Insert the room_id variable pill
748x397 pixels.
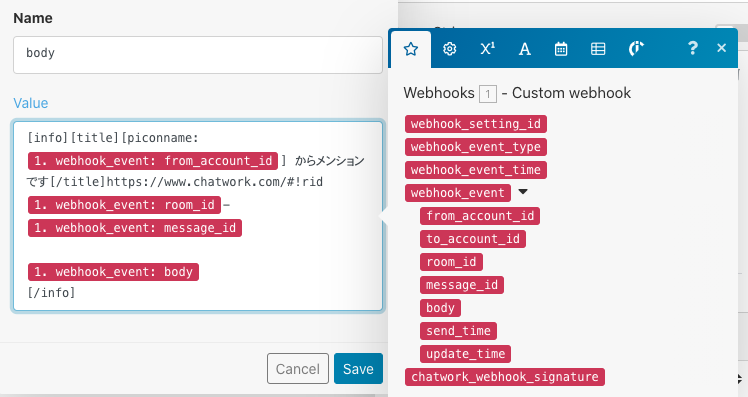pyautogui.click(x=451, y=262)
